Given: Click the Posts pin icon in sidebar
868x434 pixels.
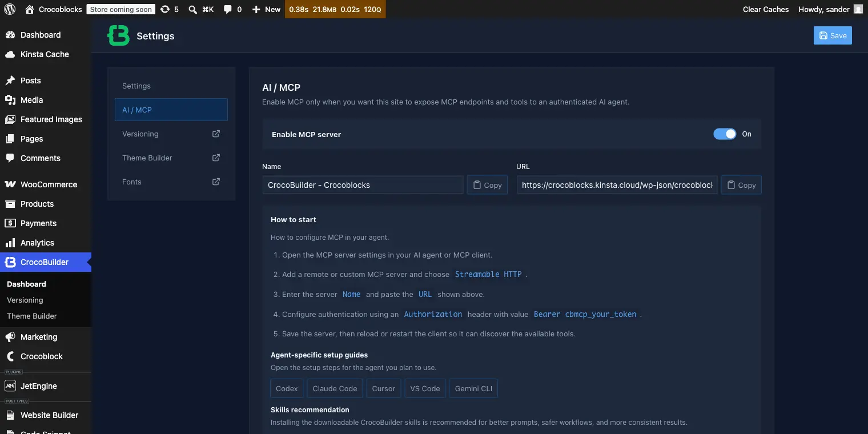Looking at the screenshot, I should pos(10,81).
